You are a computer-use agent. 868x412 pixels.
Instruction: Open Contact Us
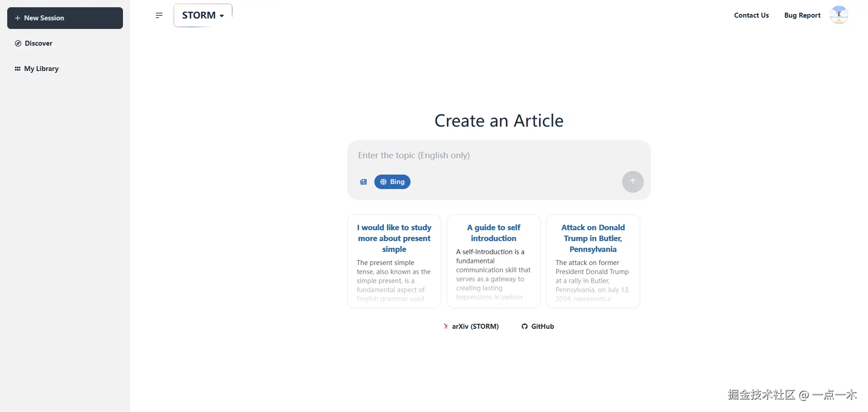[751, 15]
